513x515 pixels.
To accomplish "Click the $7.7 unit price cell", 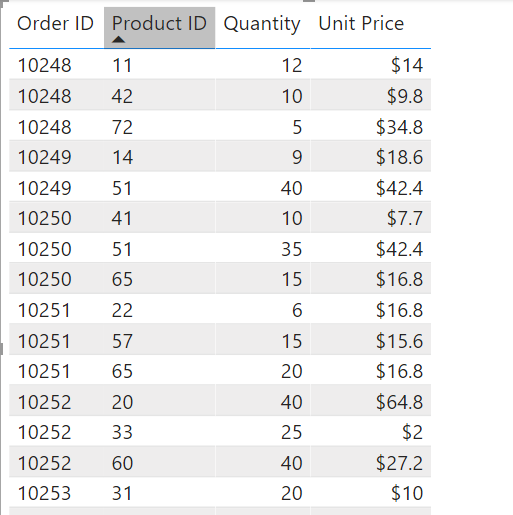I will click(371, 218).
